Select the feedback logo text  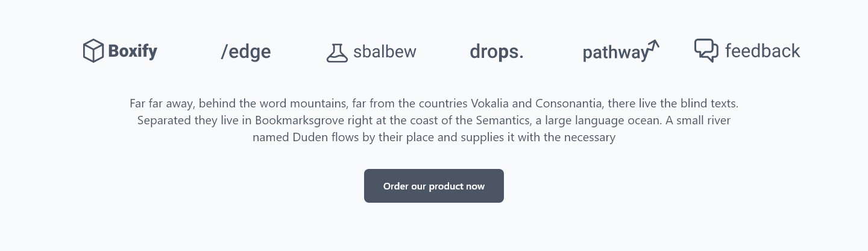pos(763,51)
